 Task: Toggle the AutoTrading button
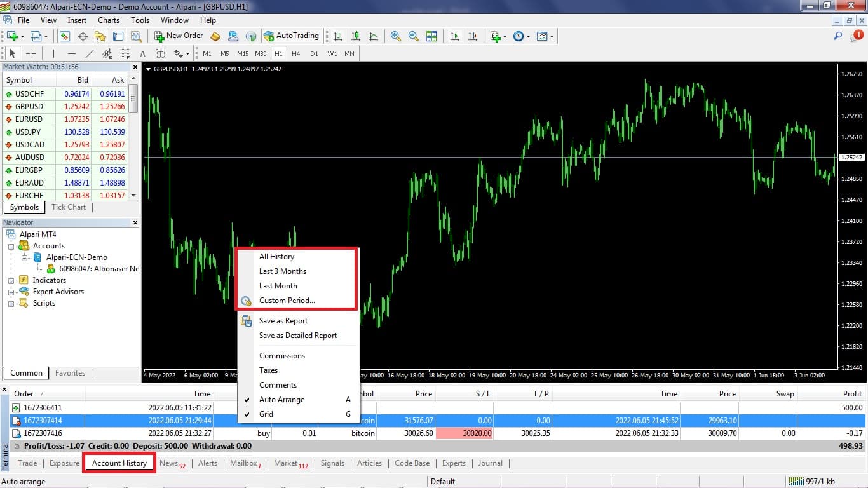pos(292,36)
